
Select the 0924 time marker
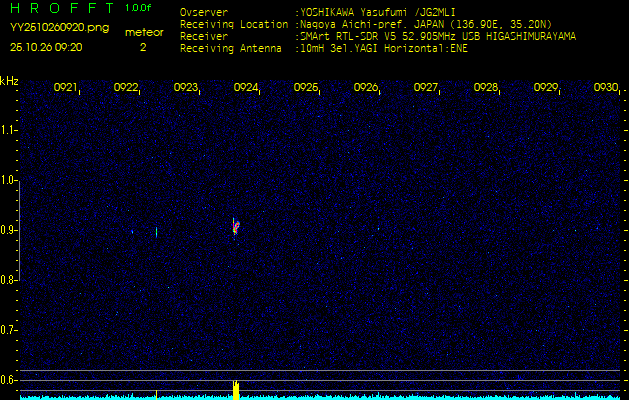click(x=246, y=88)
